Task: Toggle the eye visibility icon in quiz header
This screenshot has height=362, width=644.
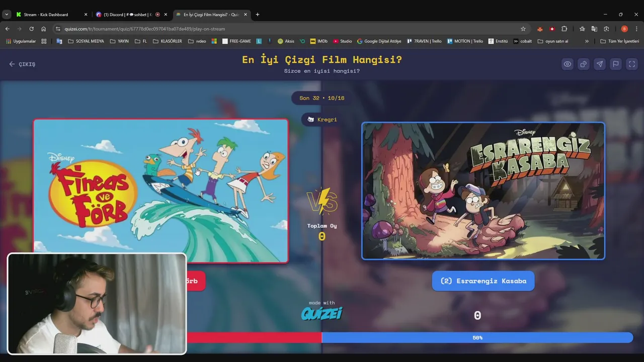Action: tap(567, 64)
